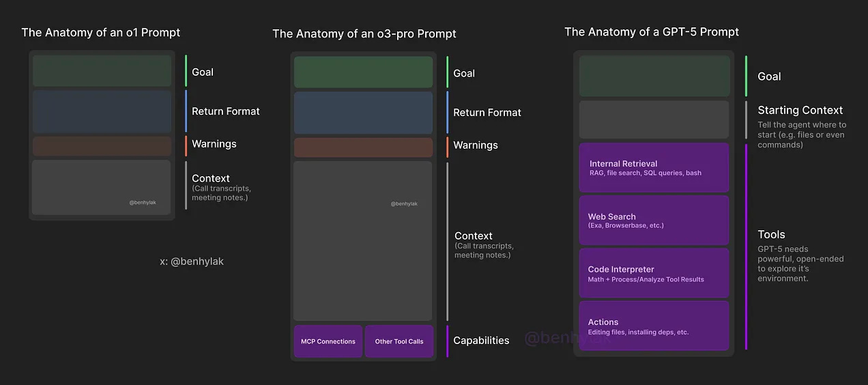Click the 'Return Format' label of the o3-pro diagram
The image size is (868, 385).
pos(487,113)
